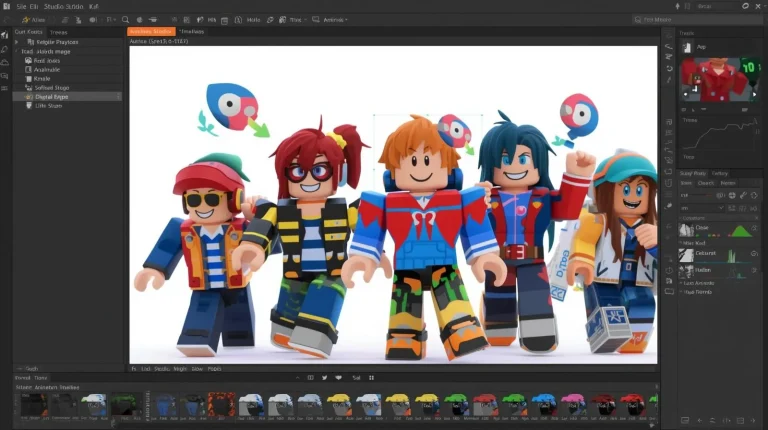The image size is (768, 430).
Task: Click the globe icon in toolbar
Action: [x=140, y=20]
